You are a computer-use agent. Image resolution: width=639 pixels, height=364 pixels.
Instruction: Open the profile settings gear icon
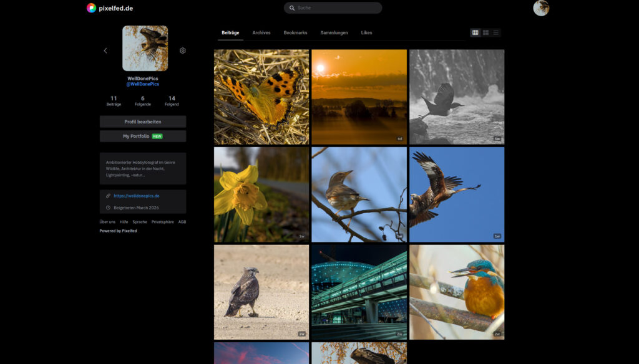pyautogui.click(x=183, y=50)
